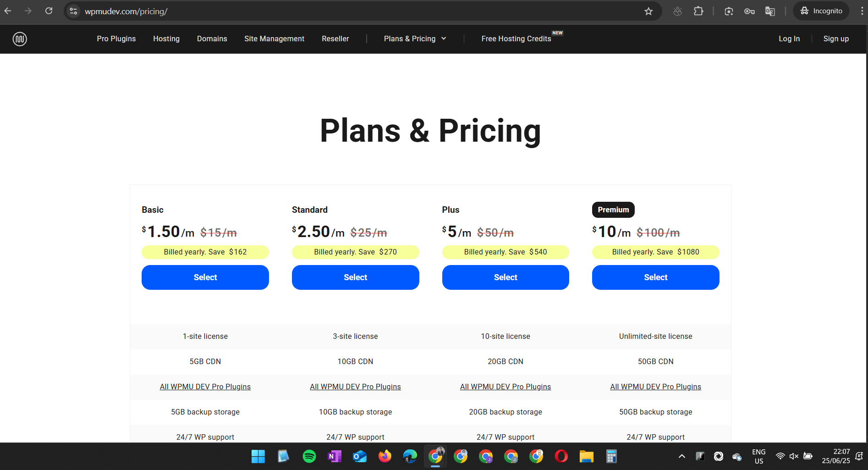
Task: Select the Premium plan
Action: click(x=656, y=277)
